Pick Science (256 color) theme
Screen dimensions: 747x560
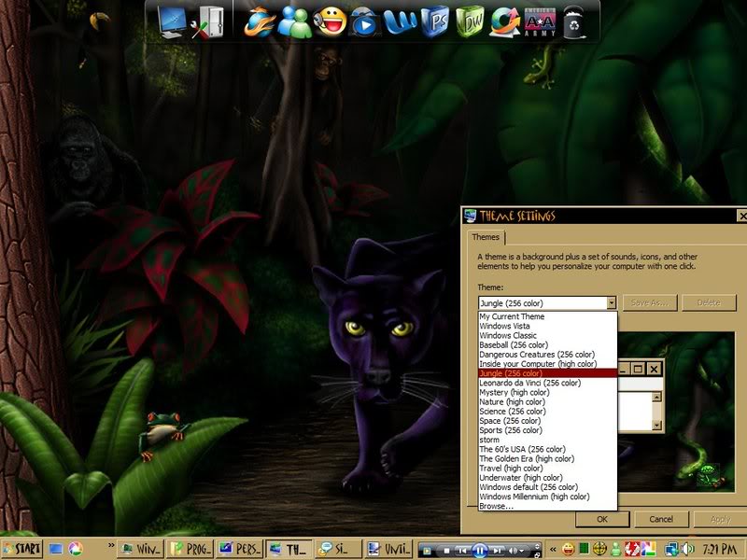pyautogui.click(x=547, y=412)
